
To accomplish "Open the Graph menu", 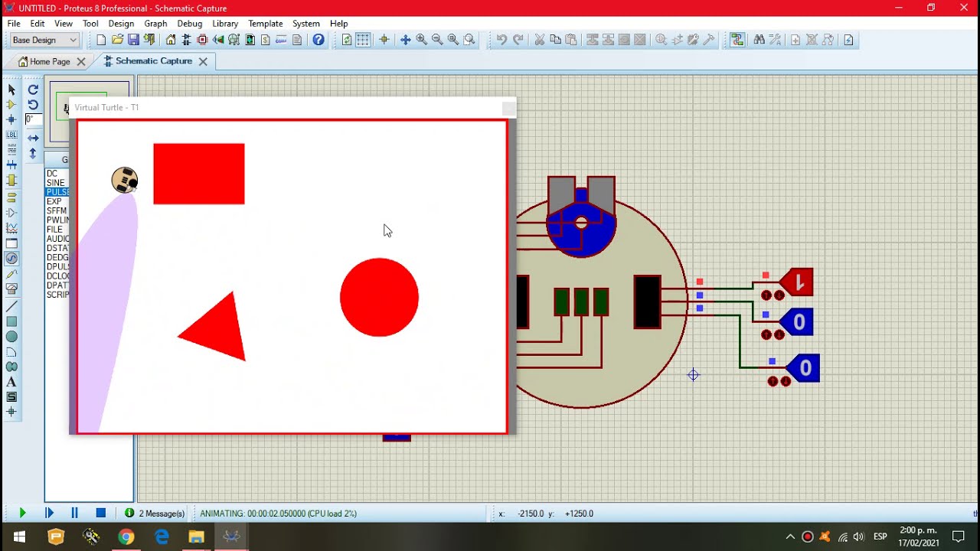I will (155, 24).
